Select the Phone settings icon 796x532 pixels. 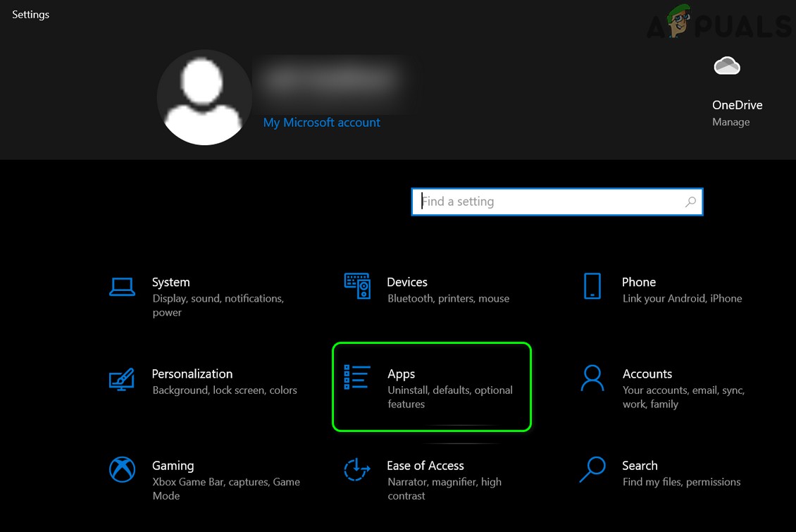pos(592,286)
